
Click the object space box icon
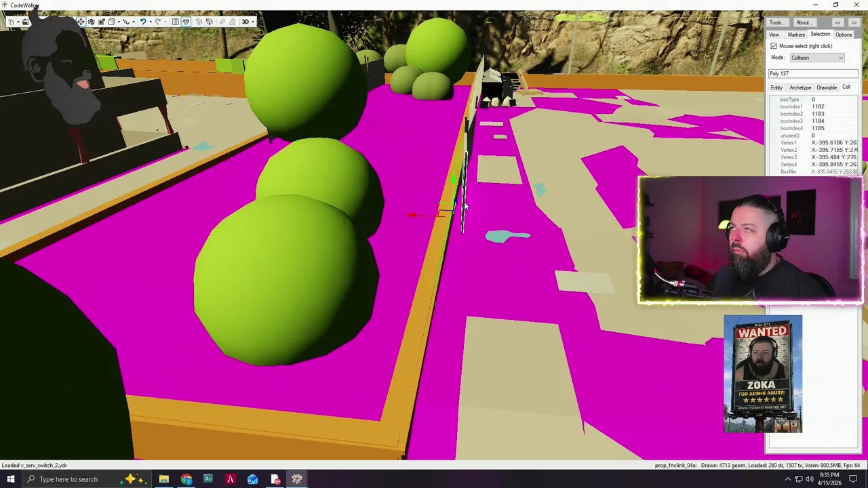coord(111,22)
